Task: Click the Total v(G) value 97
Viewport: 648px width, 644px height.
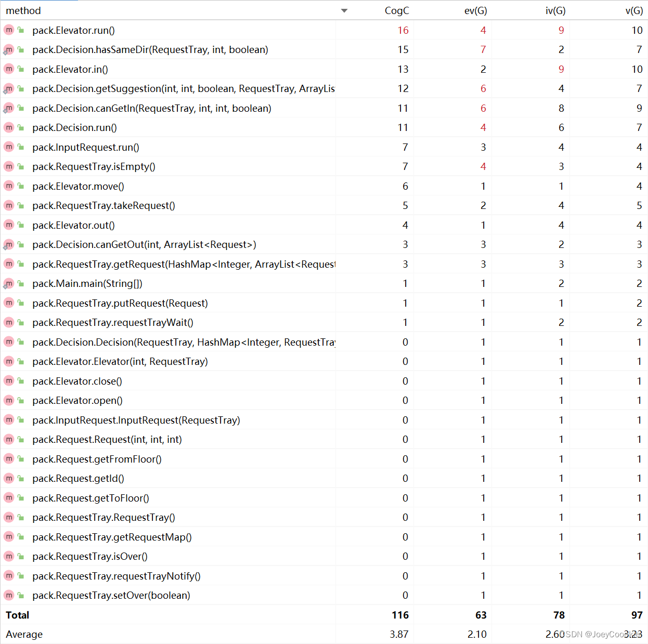Action: pos(637,615)
